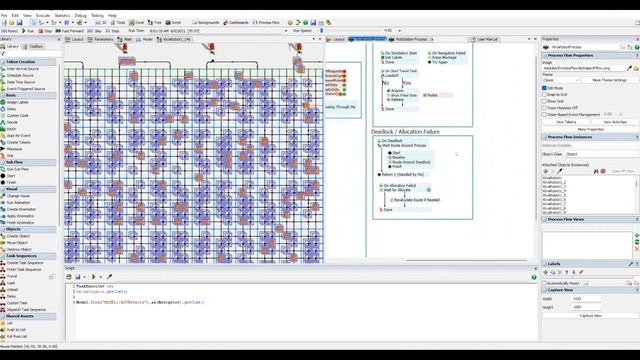Select Date Time Source activity
The image size is (640, 360).
click(x=20, y=82)
